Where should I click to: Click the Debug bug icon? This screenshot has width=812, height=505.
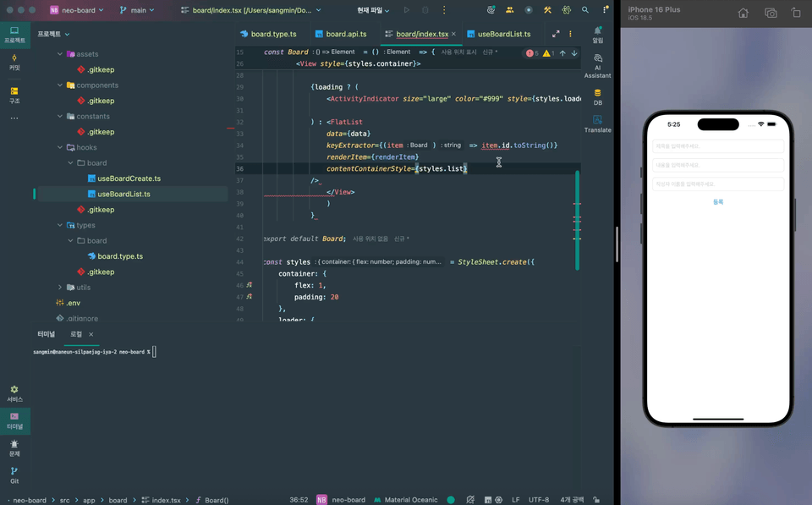click(x=425, y=10)
